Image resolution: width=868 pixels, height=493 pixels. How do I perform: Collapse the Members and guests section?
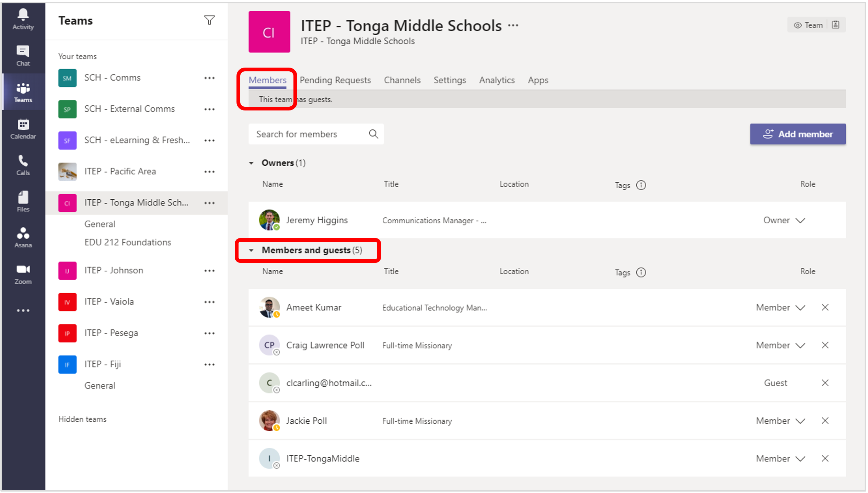pos(251,250)
